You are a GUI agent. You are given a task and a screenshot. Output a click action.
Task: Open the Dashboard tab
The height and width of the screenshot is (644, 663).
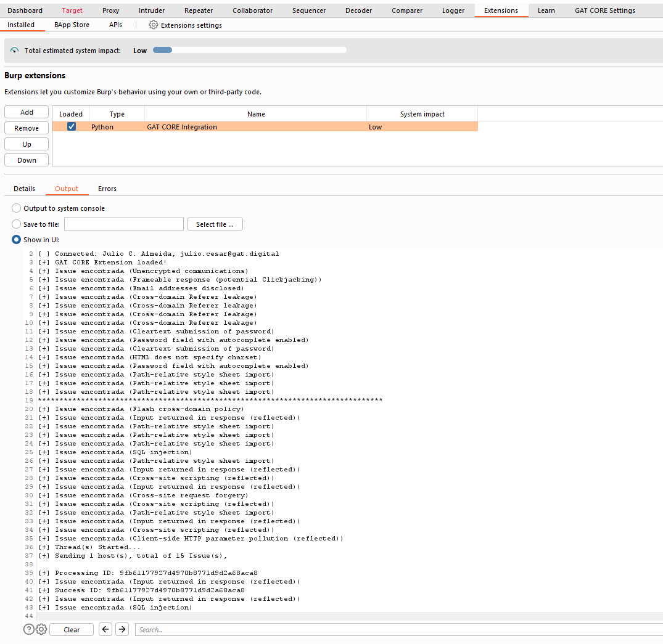25,10
